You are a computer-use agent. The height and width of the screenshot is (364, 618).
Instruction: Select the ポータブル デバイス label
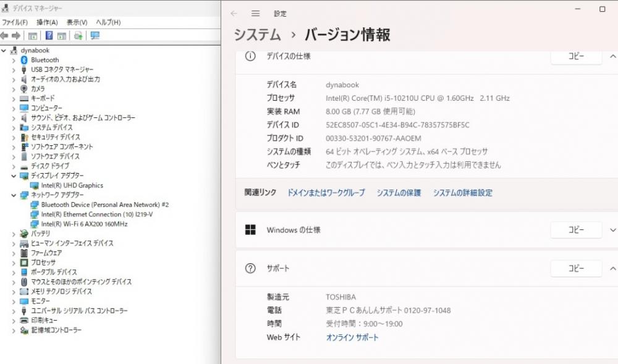(54, 272)
